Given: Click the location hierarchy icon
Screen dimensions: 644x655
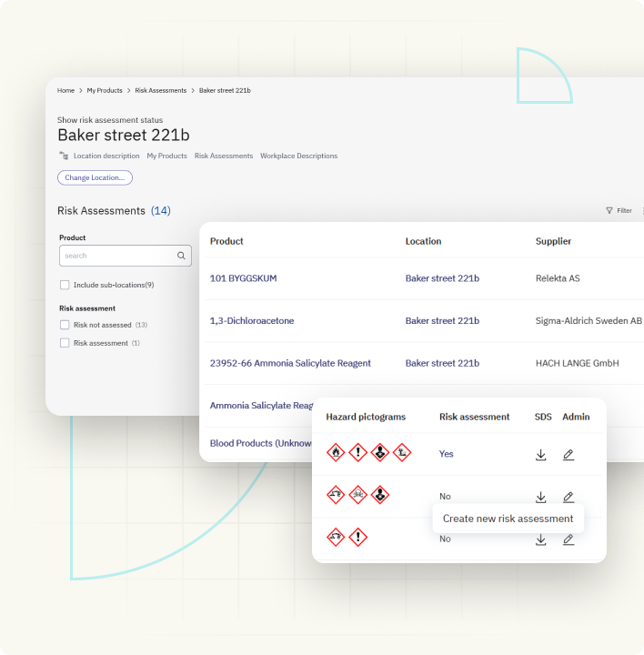Looking at the screenshot, I should click(64, 156).
